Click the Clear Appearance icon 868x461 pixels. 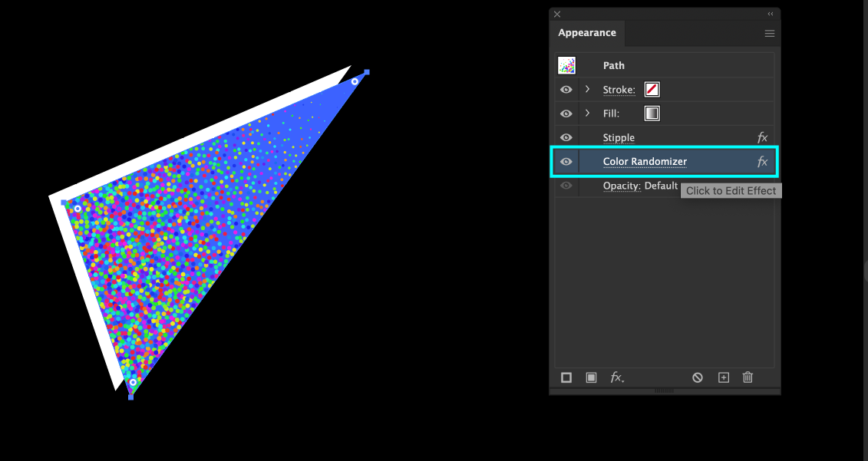click(x=698, y=377)
